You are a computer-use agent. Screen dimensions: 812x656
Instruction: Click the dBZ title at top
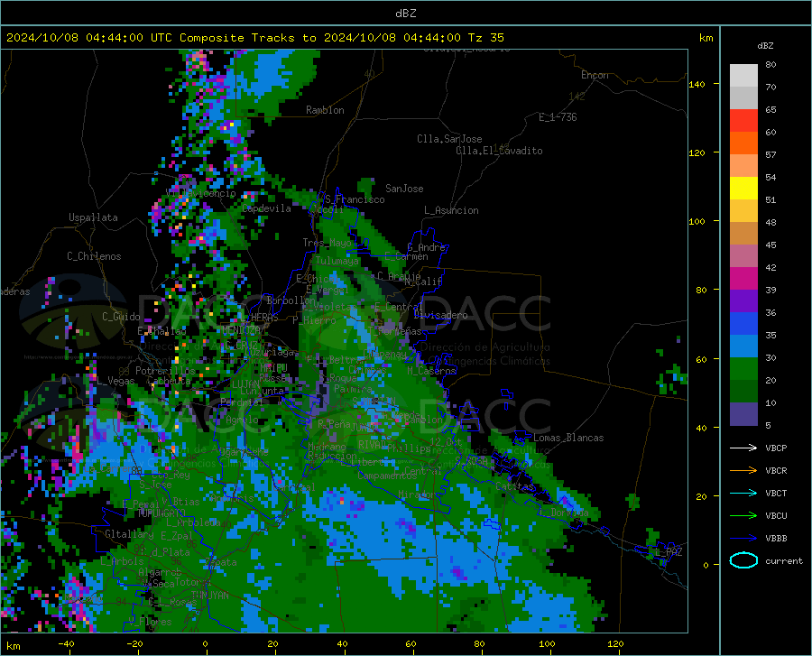point(405,14)
